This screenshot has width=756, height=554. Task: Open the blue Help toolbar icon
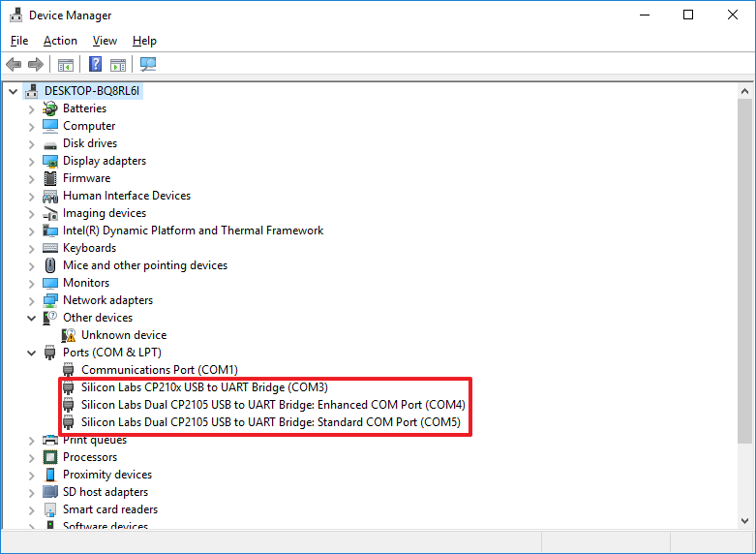pyautogui.click(x=96, y=64)
